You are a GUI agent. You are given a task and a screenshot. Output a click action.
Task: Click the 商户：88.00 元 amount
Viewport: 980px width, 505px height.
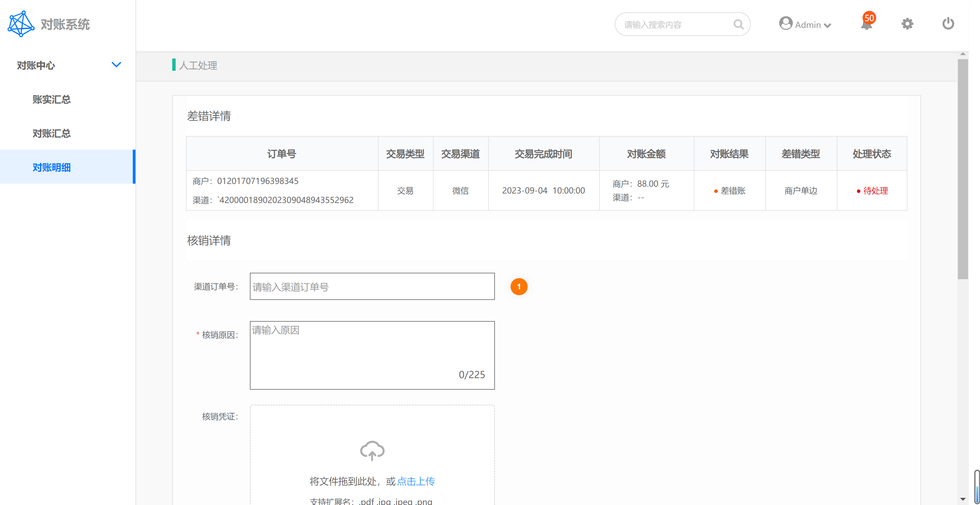tap(641, 184)
